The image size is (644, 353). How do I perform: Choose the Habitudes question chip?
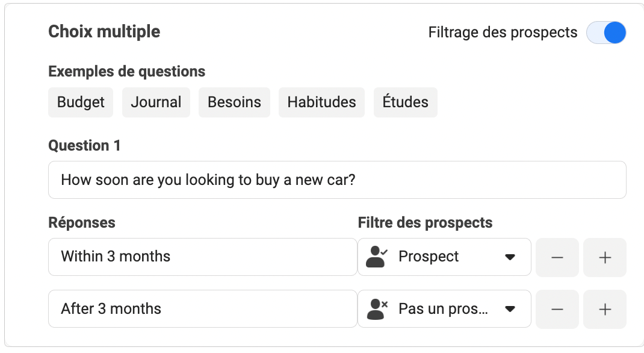tap(321, 102)
